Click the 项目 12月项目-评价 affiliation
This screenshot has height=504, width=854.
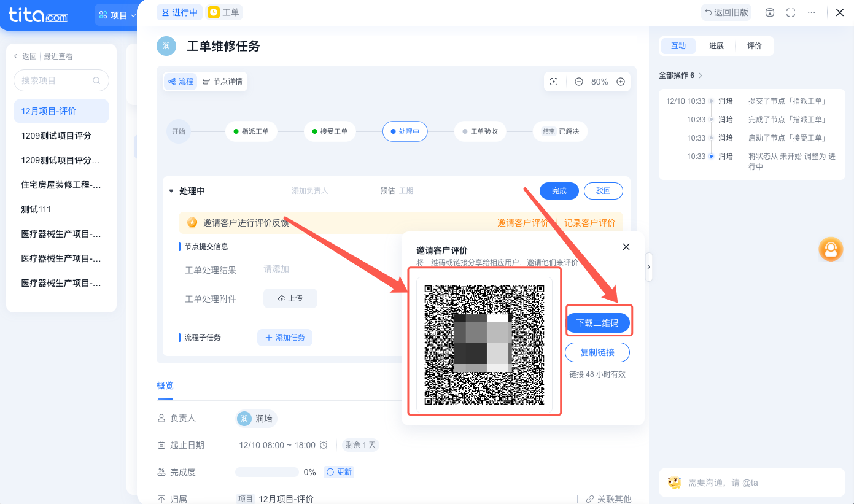click(275, 499)
